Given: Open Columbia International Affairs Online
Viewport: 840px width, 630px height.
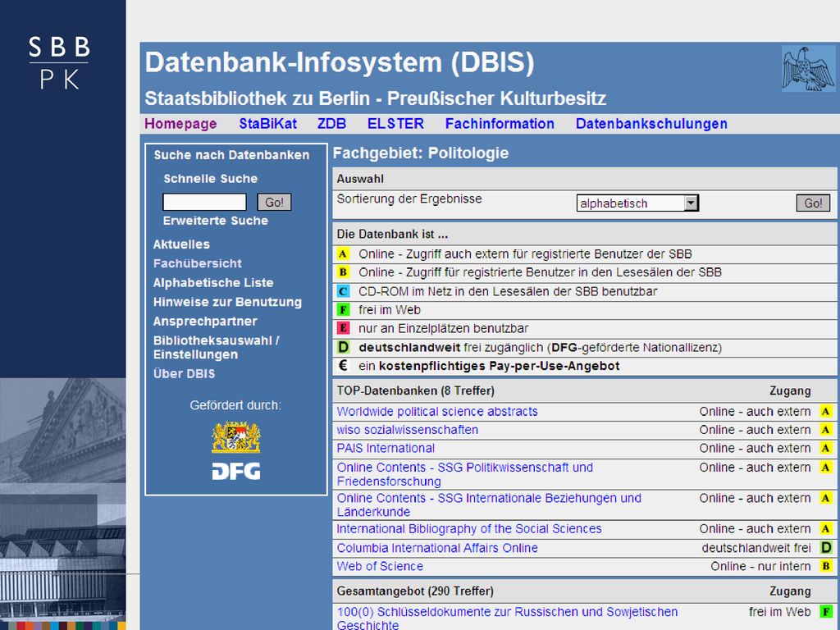Looking at the screenshot, I should (437, 548).
